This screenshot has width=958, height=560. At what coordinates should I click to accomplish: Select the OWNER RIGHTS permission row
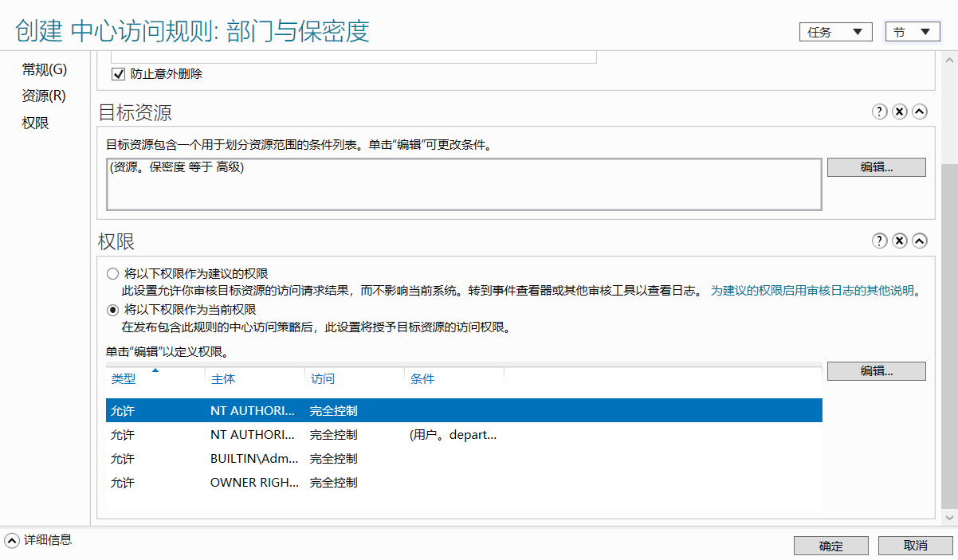click(x=464, y=483)
